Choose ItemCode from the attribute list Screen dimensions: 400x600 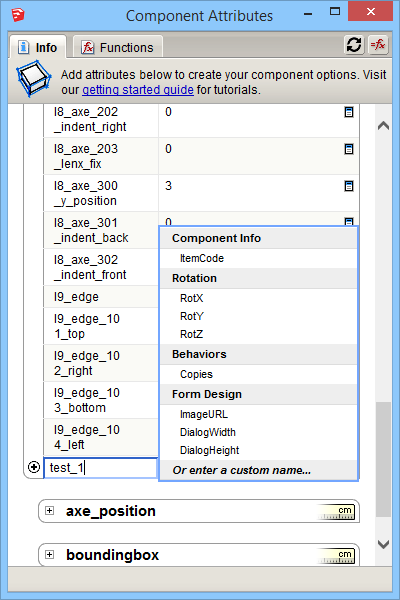click(202, 258)
